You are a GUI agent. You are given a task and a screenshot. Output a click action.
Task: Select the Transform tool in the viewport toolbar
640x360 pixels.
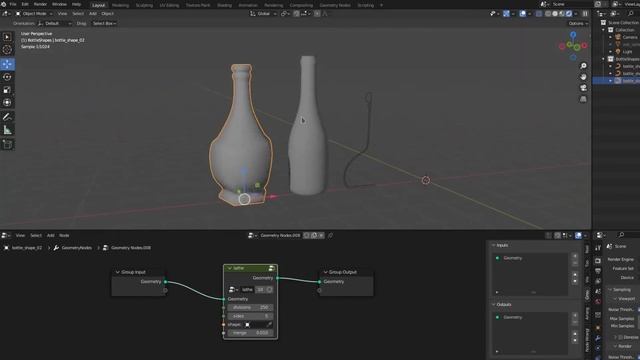point(7,102)
